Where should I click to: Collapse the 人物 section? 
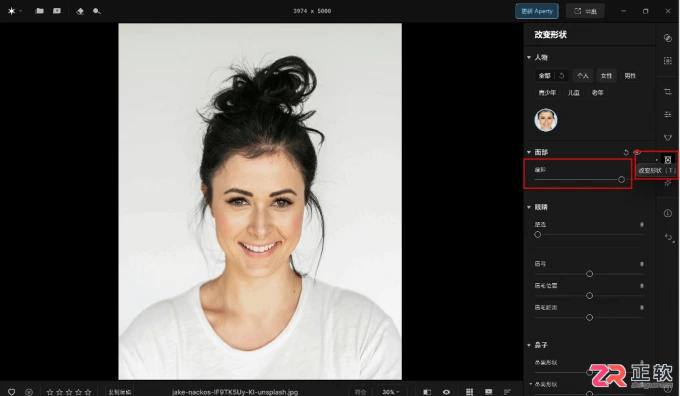point(529,57)
